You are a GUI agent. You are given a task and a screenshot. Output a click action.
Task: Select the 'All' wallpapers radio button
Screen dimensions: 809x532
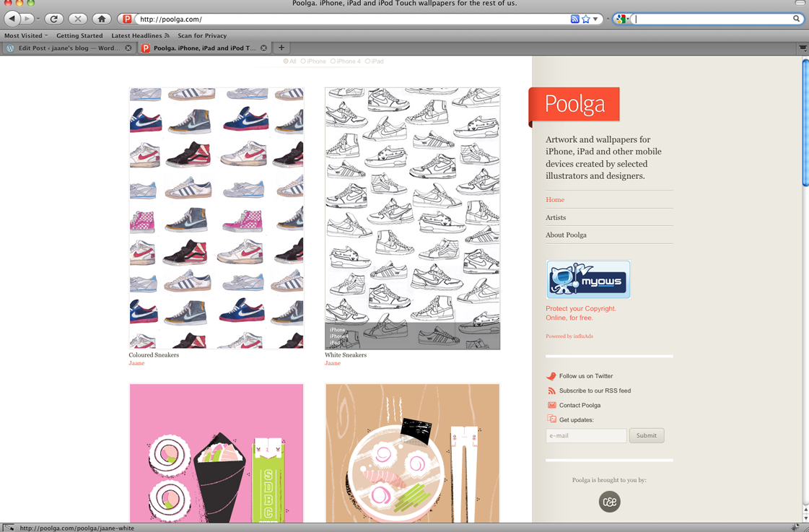click(288, 61)
